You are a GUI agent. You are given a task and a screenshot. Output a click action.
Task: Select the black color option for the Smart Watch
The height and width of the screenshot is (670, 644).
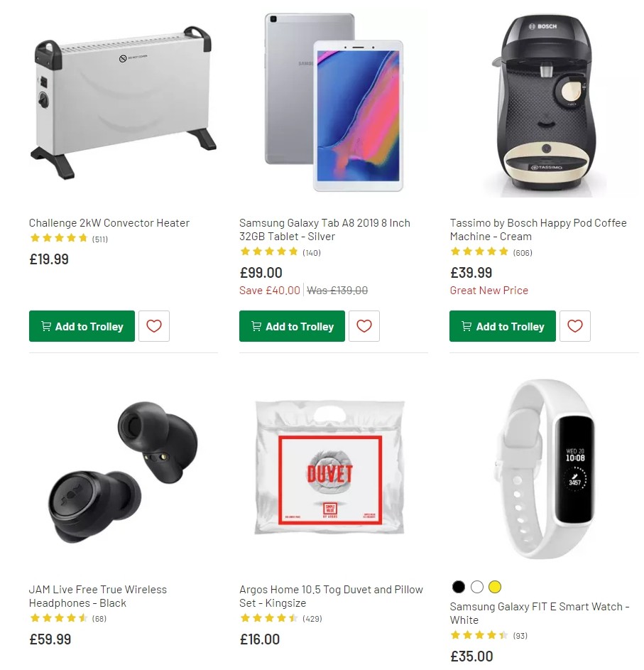(x=458, y=587)
